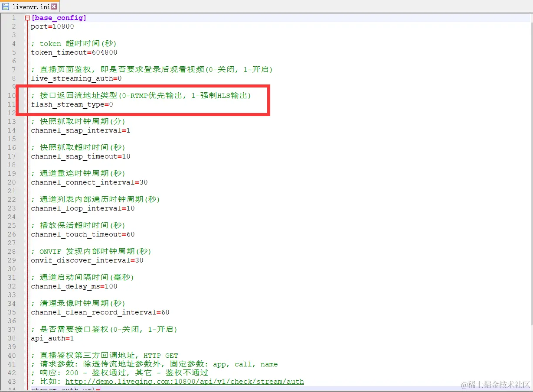Click the '; 是否需要接口鉴权' comment line
This screenshot has height=392, width=533.
click(104, 330)
